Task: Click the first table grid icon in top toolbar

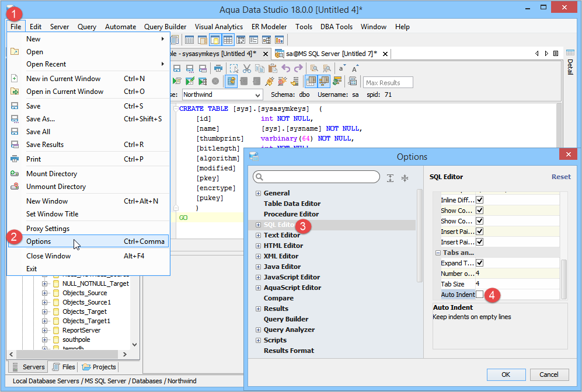Action: [189, 40]
